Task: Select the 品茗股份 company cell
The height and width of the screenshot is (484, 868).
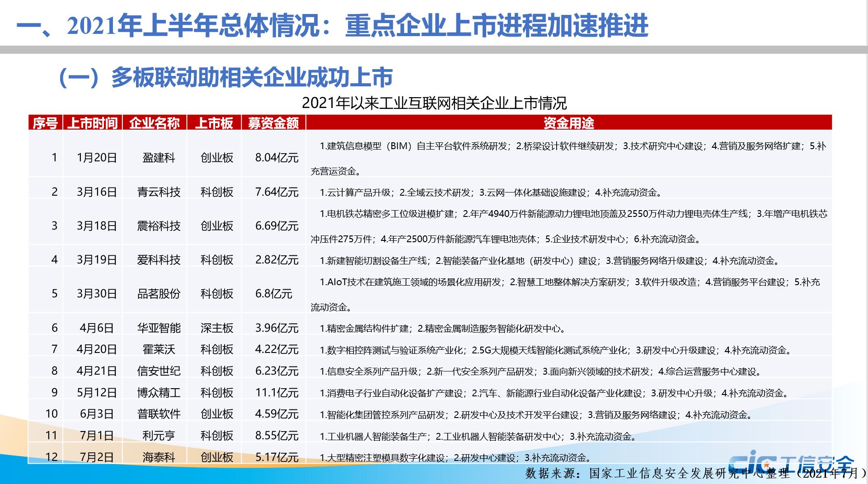Action: [159, 294]
